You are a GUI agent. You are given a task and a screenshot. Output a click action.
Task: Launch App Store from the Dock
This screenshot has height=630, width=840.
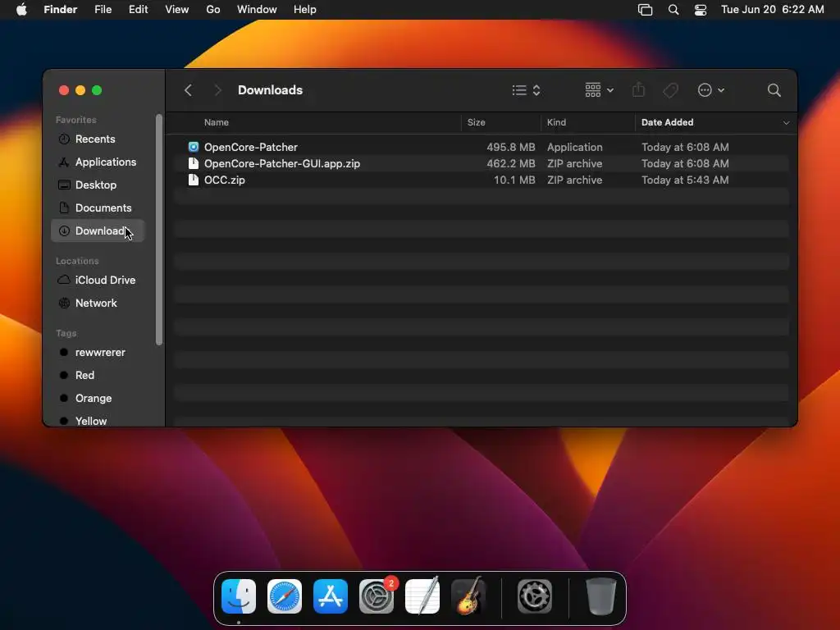click(331, 596)
